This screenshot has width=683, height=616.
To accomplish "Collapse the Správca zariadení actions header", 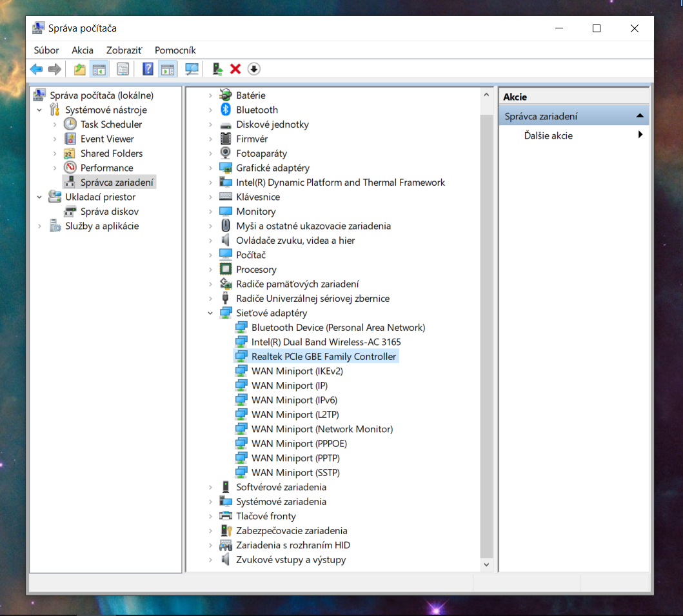I will tap(639, 116).
